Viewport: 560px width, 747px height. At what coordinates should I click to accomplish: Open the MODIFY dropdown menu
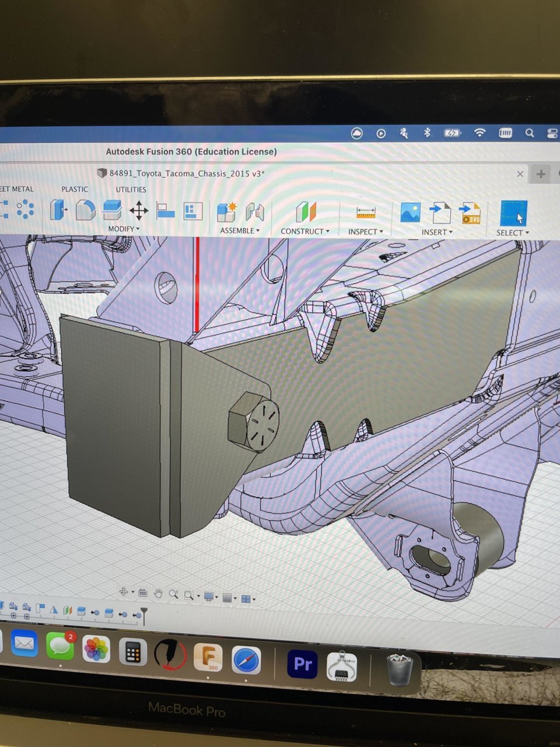(x=124, y=229)
